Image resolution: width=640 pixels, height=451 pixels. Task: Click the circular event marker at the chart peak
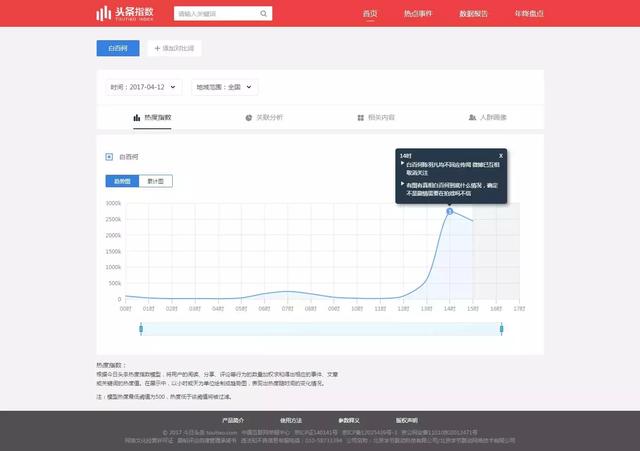(450, 211)
